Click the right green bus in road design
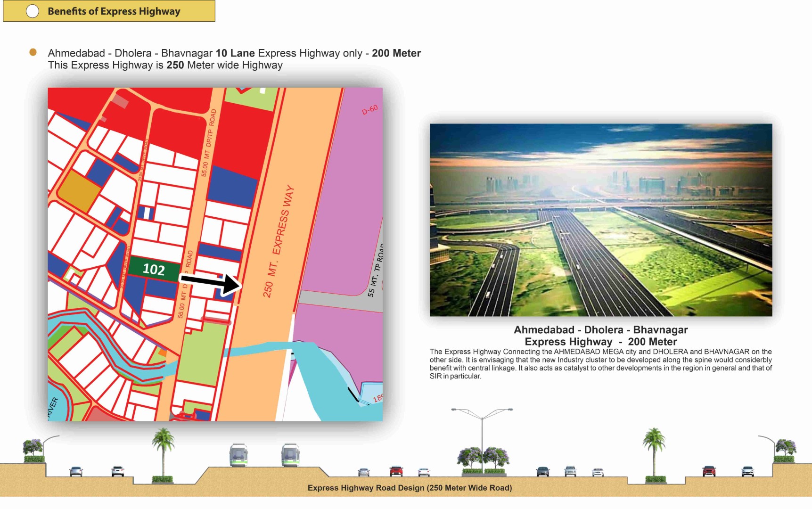The width and height of the screenshot is (812, 509). coord(290,455)
